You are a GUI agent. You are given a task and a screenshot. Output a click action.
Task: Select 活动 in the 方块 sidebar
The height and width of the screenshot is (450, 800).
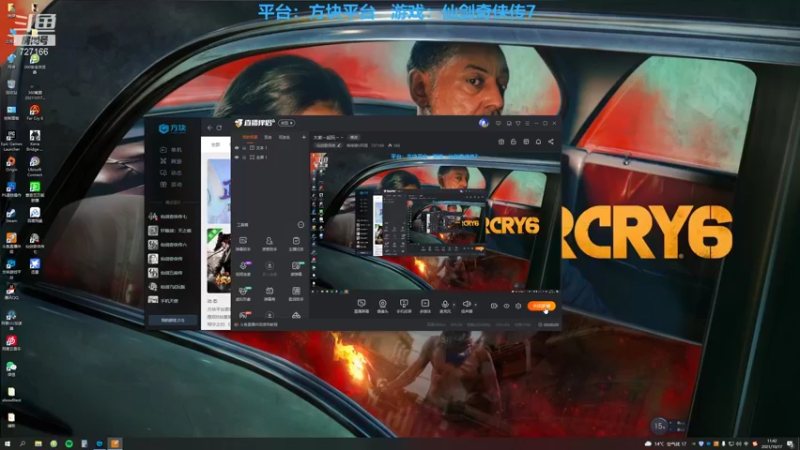tap(171, 185)
